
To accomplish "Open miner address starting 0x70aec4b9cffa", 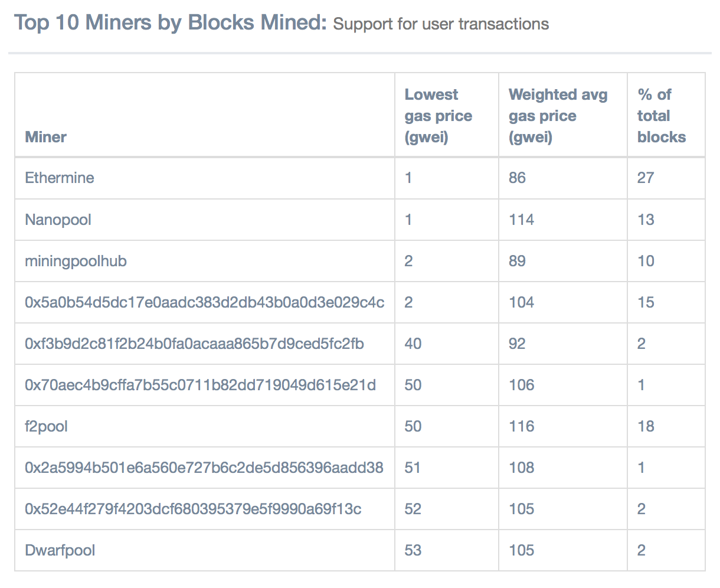I will click(200, 385).
